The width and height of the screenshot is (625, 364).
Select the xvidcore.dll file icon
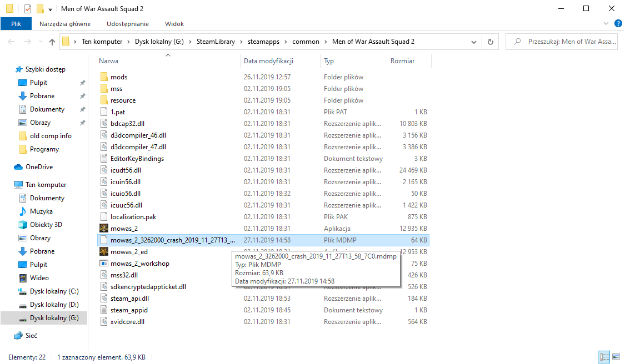point(104,321)
